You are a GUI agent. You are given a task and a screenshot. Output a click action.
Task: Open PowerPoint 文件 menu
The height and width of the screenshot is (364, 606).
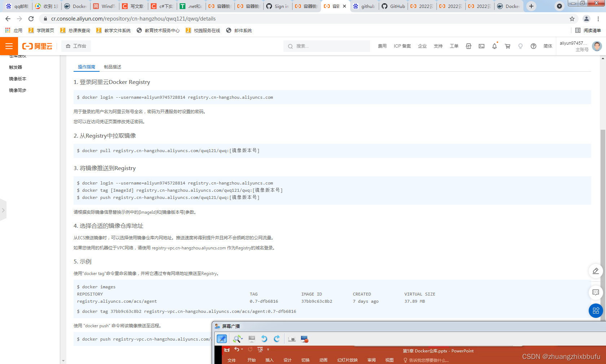pos(232,360)
